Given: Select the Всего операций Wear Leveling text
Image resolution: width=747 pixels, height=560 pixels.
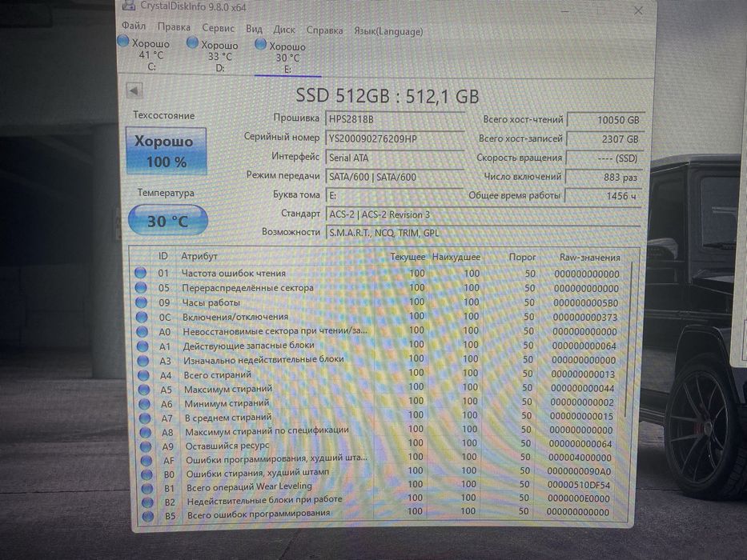Looking at the screenshot, I should pyautogui.click(x=249, y=486).
